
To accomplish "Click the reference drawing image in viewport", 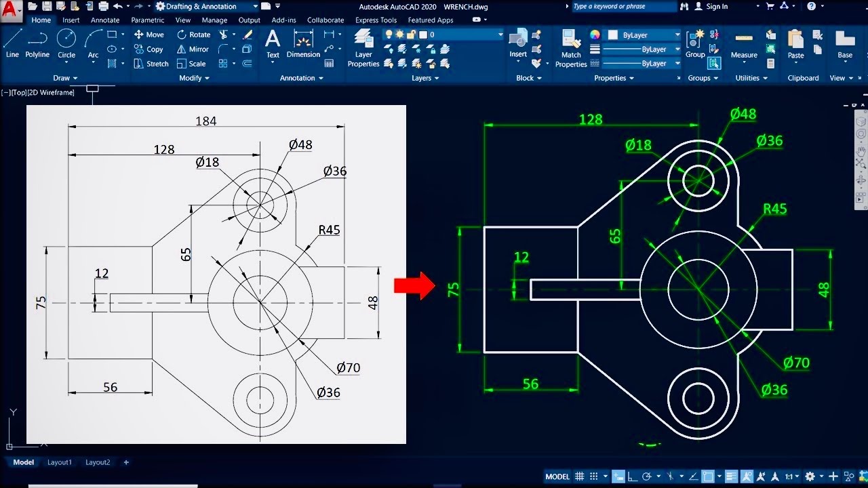I will click(x=216, y=274).
